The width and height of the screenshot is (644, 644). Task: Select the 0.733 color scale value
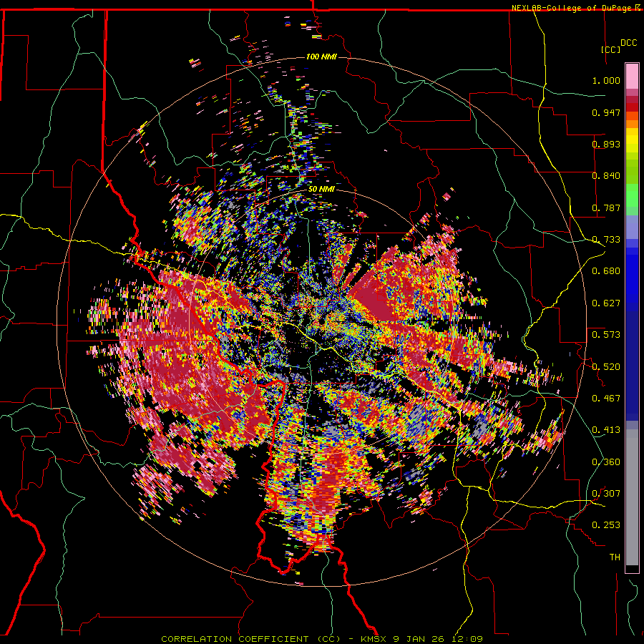click(606, 240)
